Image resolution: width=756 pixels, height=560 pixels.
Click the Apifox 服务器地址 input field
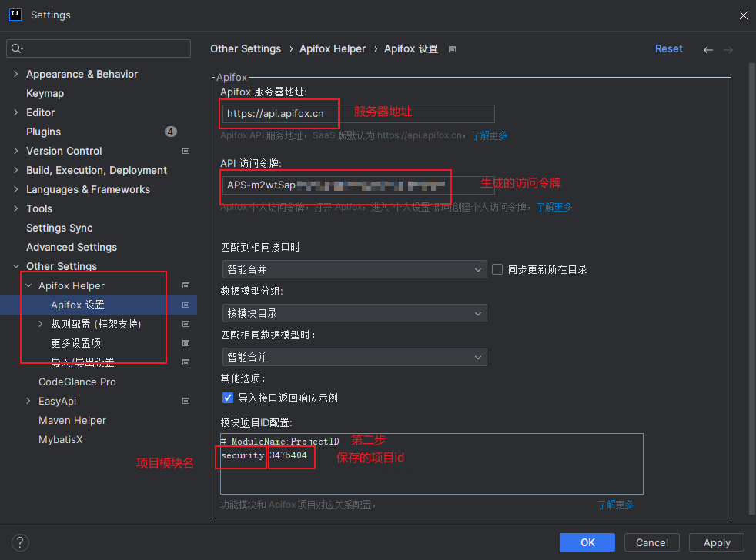358,114
